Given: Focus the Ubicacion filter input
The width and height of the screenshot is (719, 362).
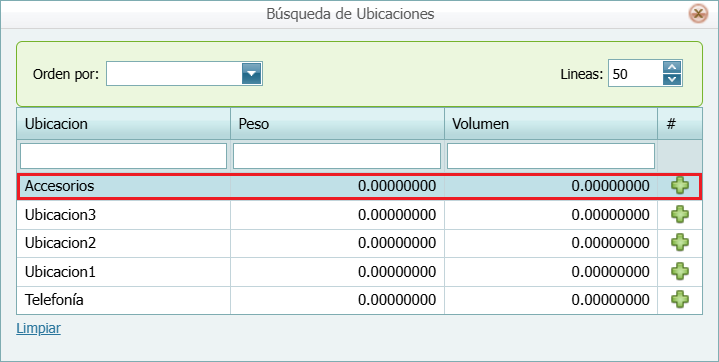Looking at the screenshot, I should 123,156.
